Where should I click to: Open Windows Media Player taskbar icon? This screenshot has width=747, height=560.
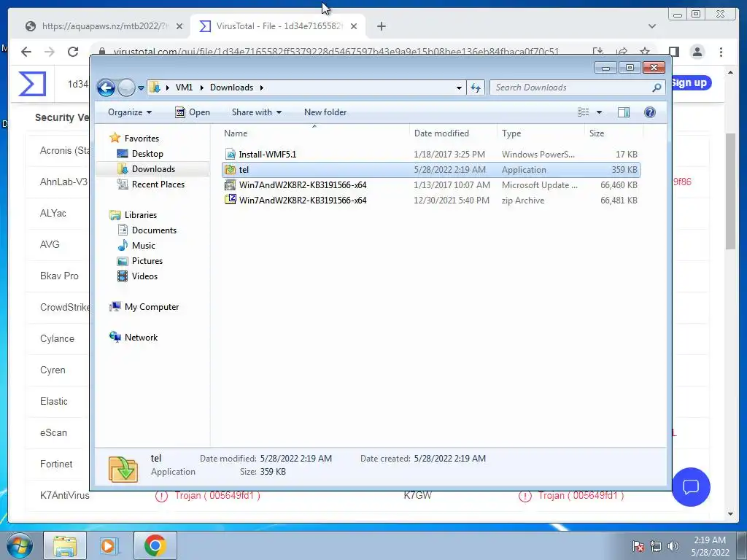click(109, 545)
